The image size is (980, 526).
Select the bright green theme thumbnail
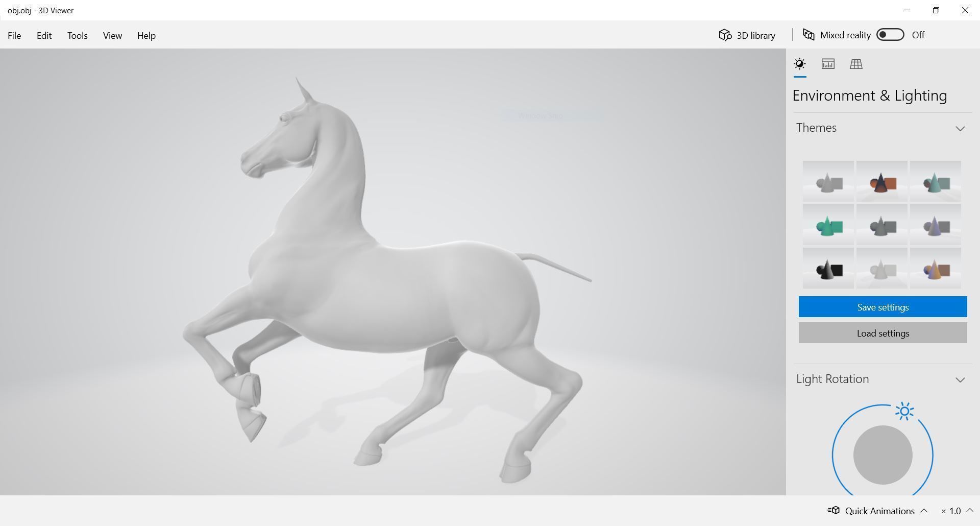[828, 225]
